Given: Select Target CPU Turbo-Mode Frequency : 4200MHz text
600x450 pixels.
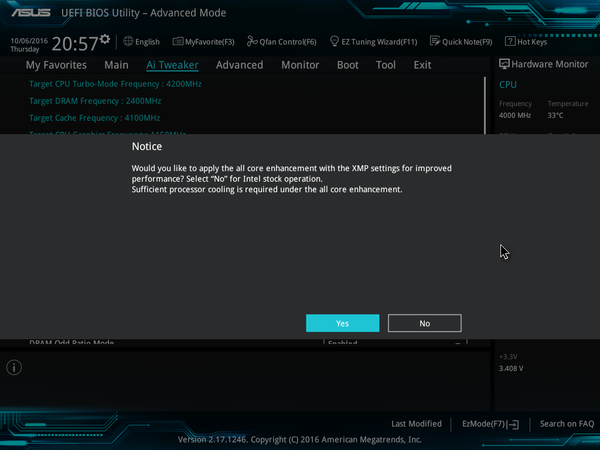Looking at the screenshot, I should (115, 84).
